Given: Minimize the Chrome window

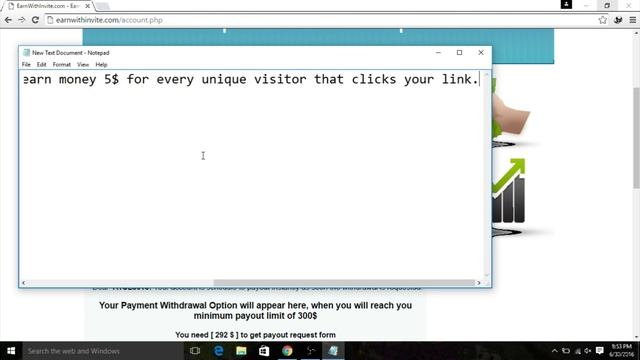Looking at the screenshot, I should point(587,6).
